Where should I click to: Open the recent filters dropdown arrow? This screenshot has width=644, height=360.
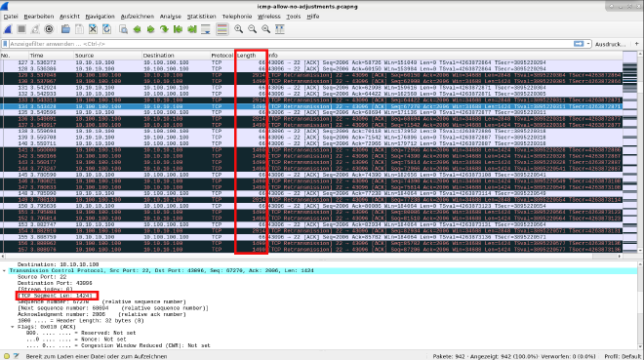point(588,44)
